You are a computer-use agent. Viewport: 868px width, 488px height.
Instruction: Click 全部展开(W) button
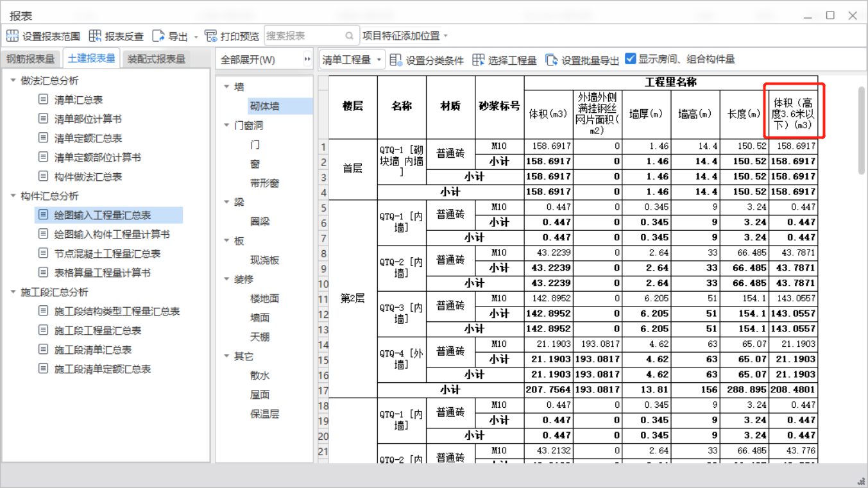pyautogui.click(x=248, y=60)
